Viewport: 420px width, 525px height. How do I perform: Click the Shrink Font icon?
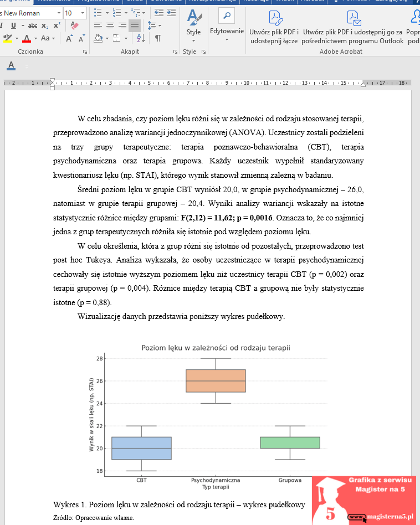[81, 39]
